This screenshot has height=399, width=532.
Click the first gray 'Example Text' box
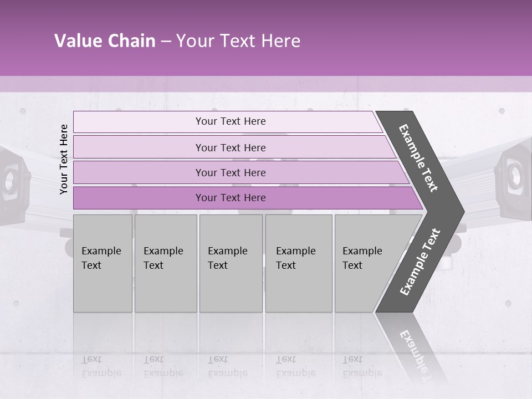click(103, 263)
